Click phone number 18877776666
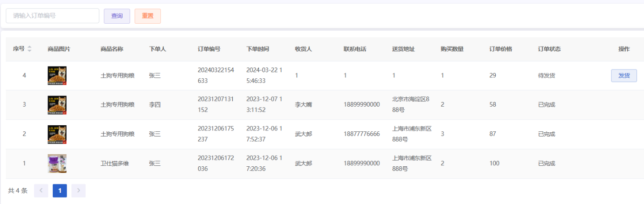The image size is (644, 204). point(362,134)
